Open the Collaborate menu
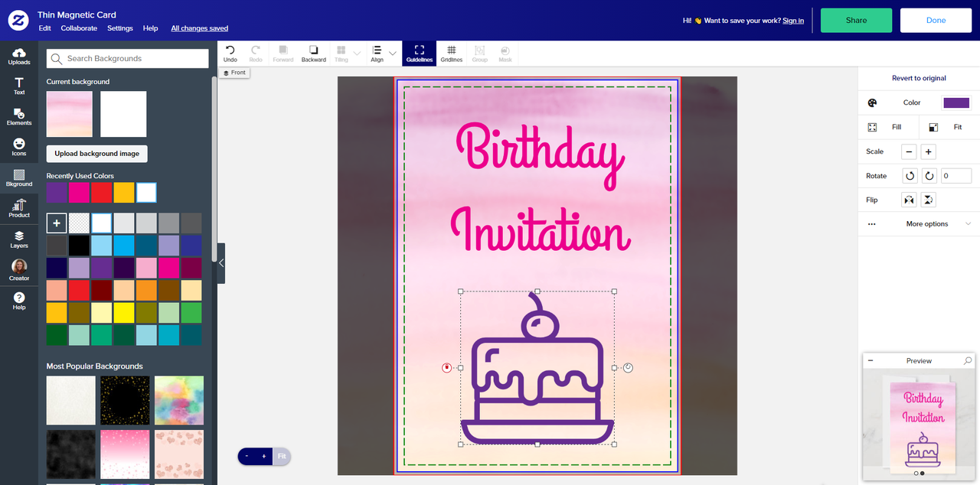Image resolution: width=980 pixels, height=485 pixels. [79, 28]
